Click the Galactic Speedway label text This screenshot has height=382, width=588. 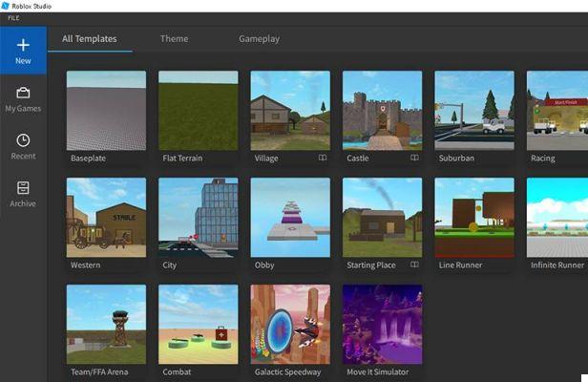(x=287, y=372)
